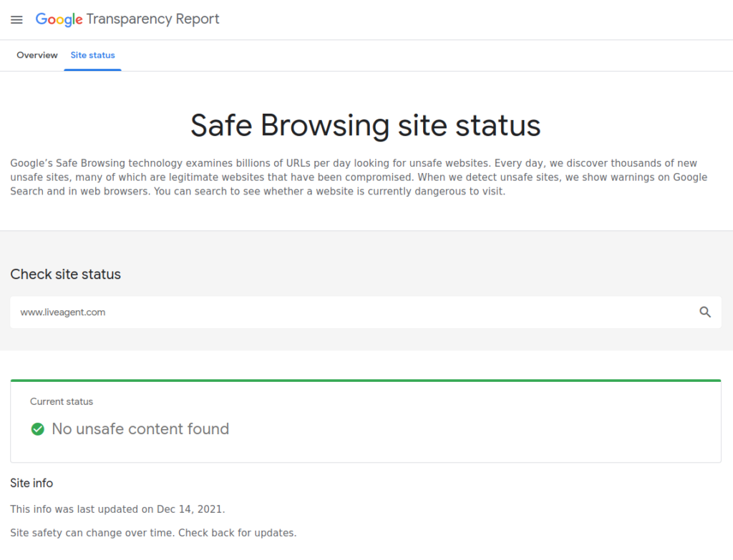Click the Site info heading
This screenshot has height=560, width=733.
coord(31,483)
